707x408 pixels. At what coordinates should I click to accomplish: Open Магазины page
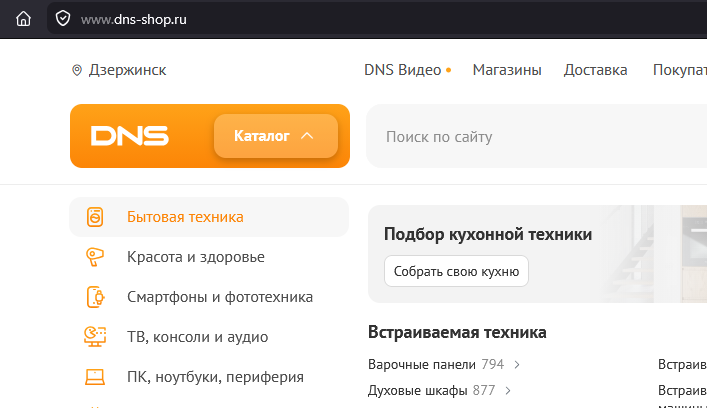[507, 70]
